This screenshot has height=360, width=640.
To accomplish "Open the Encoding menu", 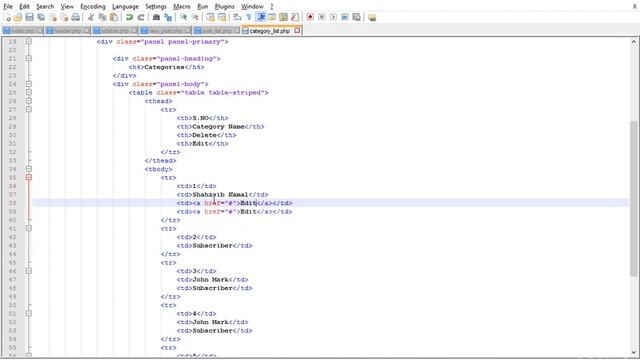I will coord(93,7).
